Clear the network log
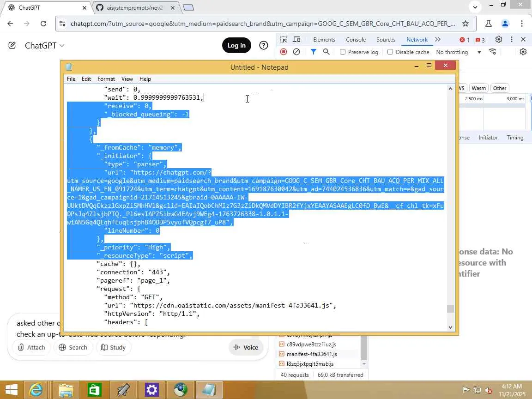Viewport: 532px width, 399px height. coord(296,52)
